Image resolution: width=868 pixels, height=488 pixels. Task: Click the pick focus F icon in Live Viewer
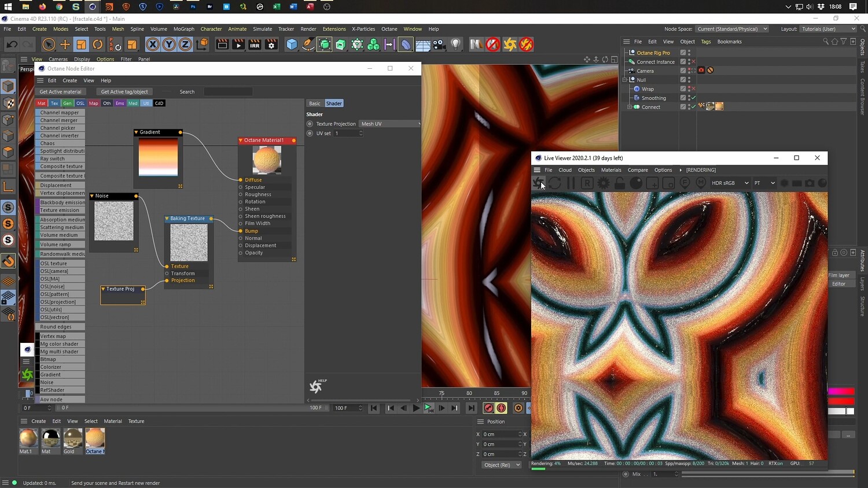coord(685,183)
